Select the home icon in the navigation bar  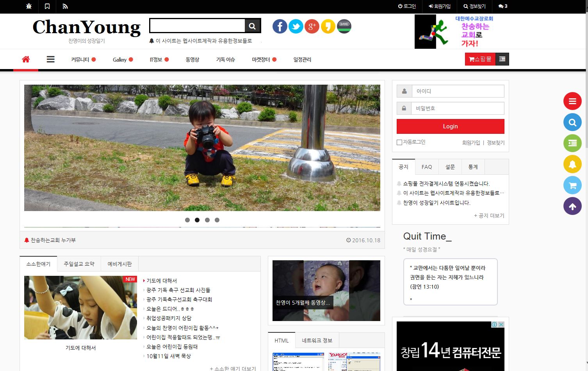tap(26, 59)
